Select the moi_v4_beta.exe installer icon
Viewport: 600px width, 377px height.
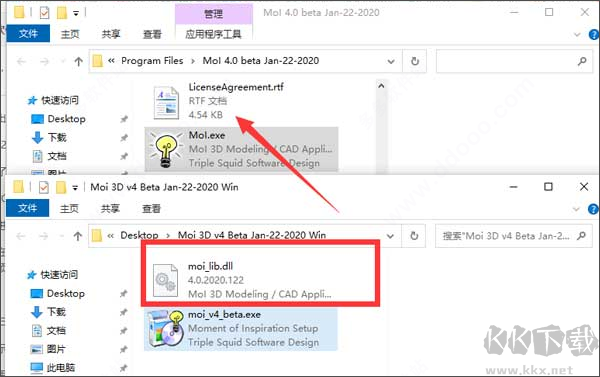166,329
